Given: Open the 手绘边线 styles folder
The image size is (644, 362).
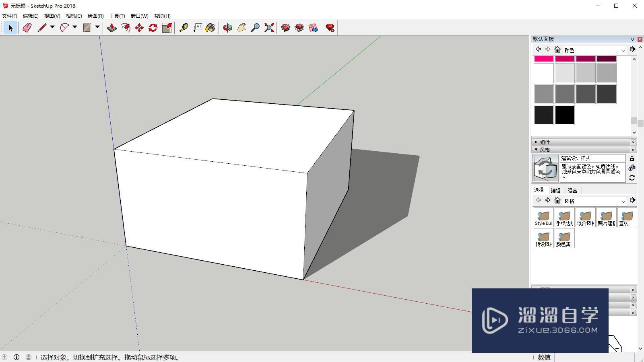Looking at the screenshot, I should 565,217.
